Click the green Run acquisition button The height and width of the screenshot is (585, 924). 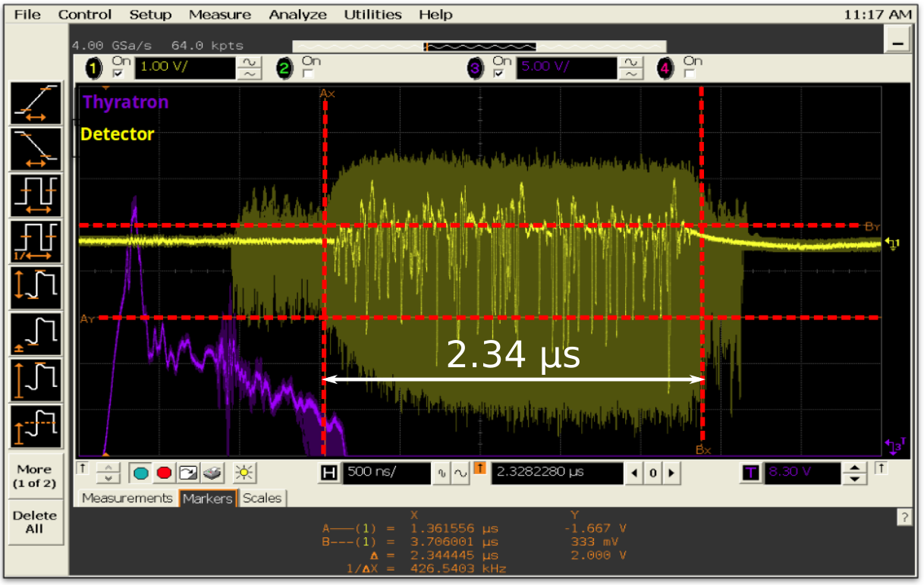click(x=140, y=473)
